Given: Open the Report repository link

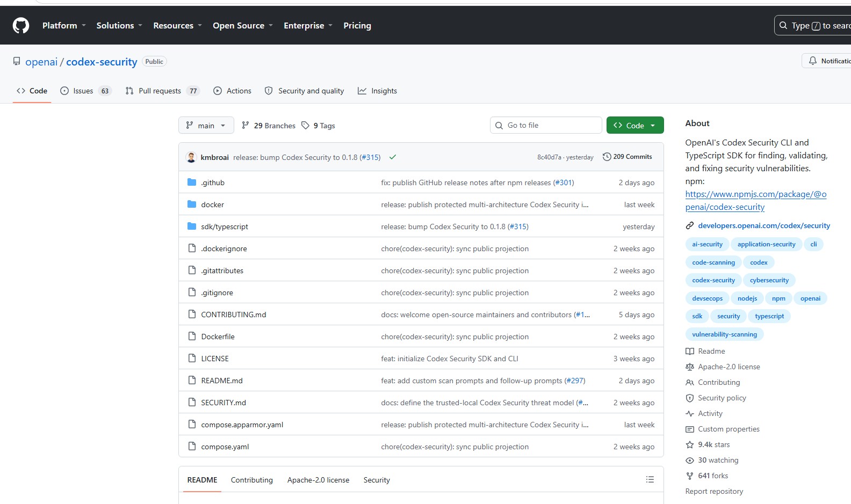Looking at the screenshot, I should 714,492.
